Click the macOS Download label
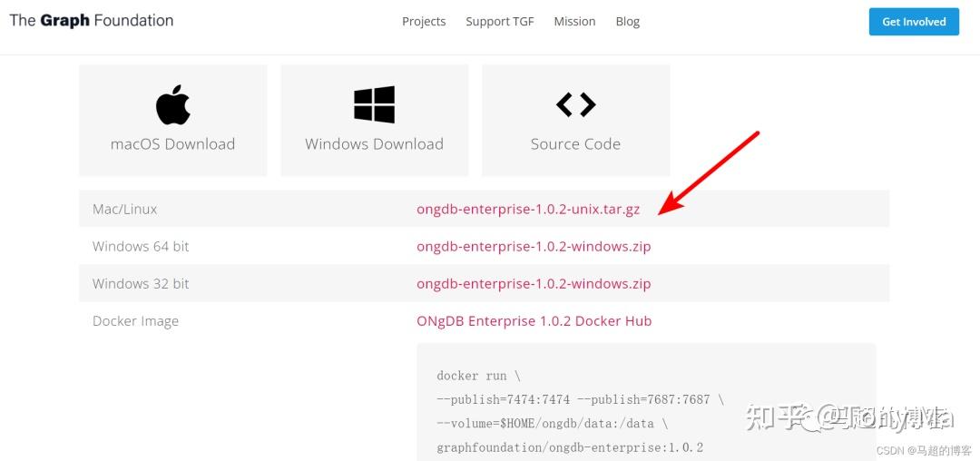The image size is (980, 461). coord(172,144)
